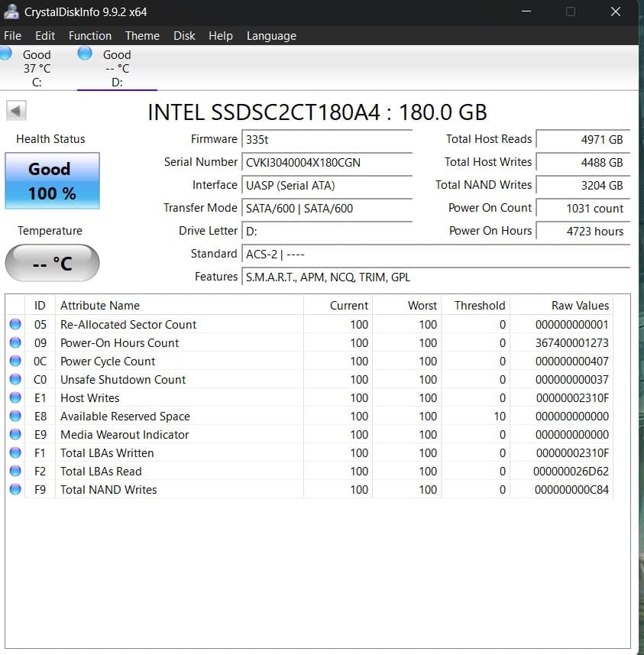Screen dimensions: 644x655
Task: Click raw value 000000000C84
Action: click(571, 490)
